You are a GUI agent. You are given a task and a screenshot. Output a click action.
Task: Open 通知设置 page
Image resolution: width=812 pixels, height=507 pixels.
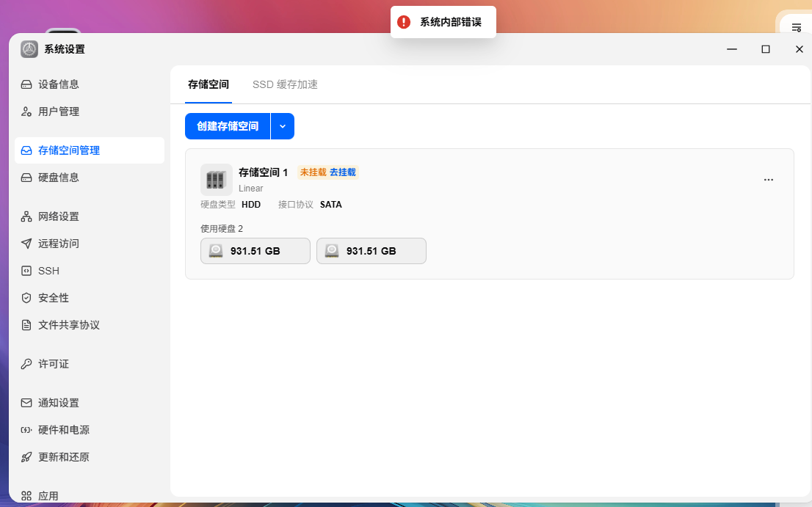pyautogui.click(x=89, y=403)
